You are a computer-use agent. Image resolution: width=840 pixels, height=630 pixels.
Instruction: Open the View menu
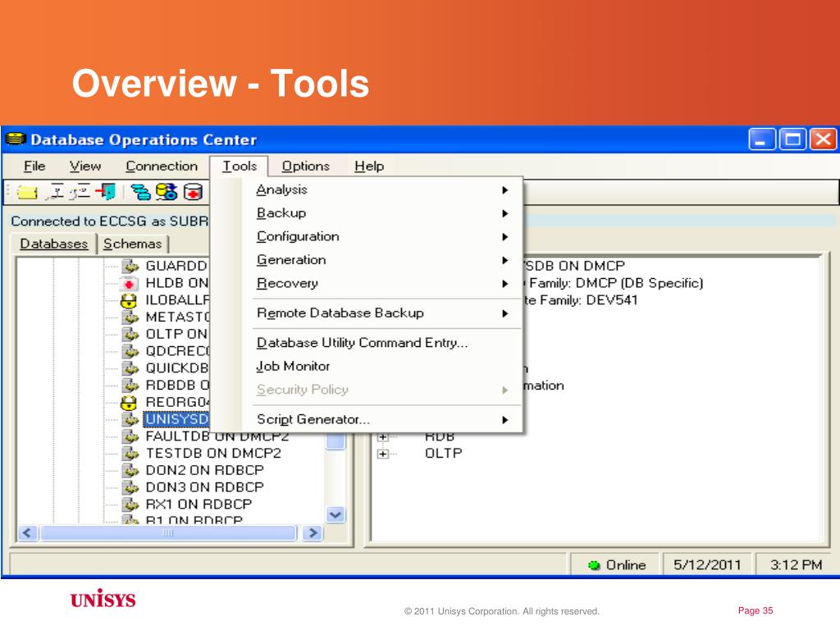point(85,166)
